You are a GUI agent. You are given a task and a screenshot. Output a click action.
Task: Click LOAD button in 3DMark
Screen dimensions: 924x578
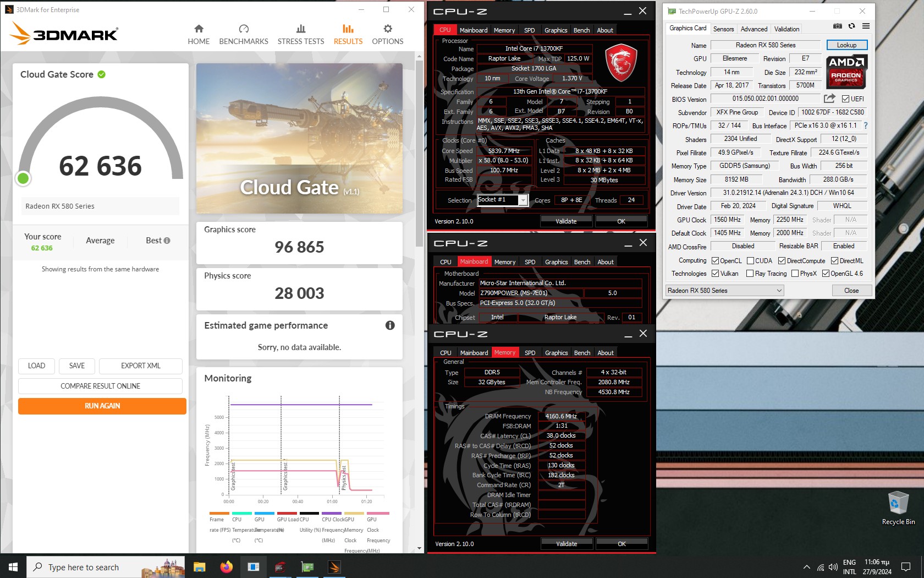point(37,366)
